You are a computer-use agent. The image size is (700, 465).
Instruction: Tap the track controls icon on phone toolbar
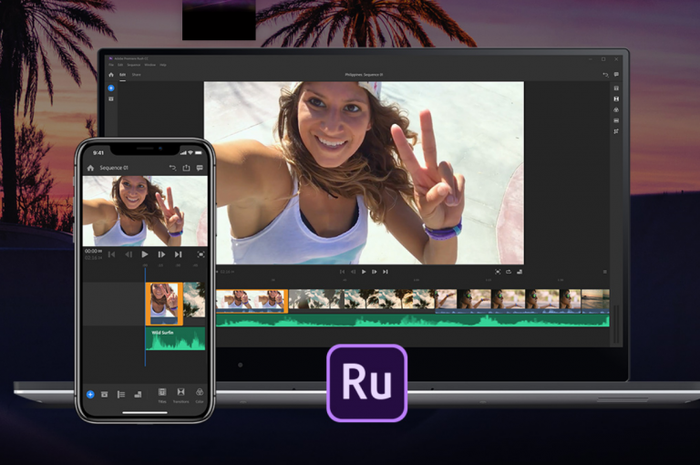point(121,394)
